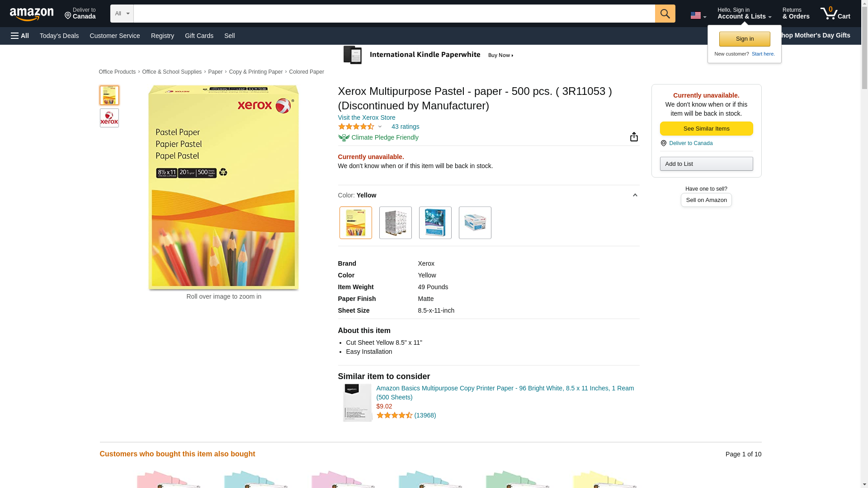The image size is (868, 488).
Task: Select the blue box paper variant swatch
Action: pyautogui.click(x=435, y=223)
